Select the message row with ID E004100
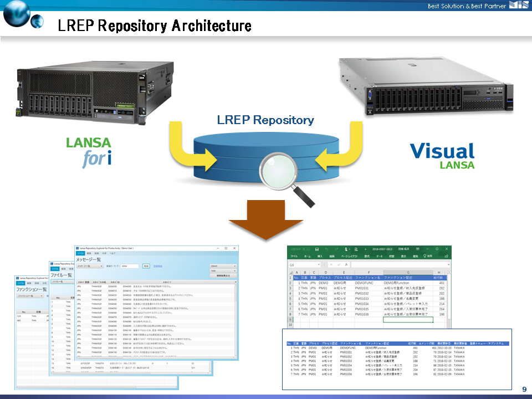The height and width of the screenshot is (399, 532). 155,330
